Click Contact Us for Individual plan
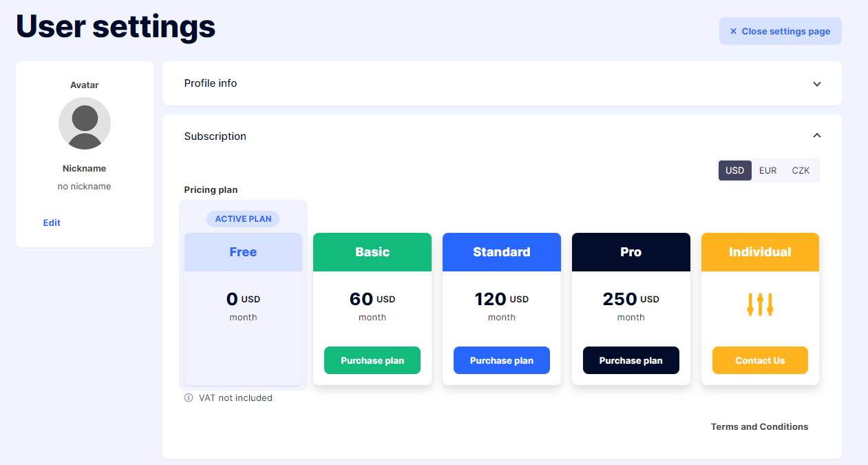Image resolution: width=868 pixels, height=465 pixels. (x=760, y=360)
